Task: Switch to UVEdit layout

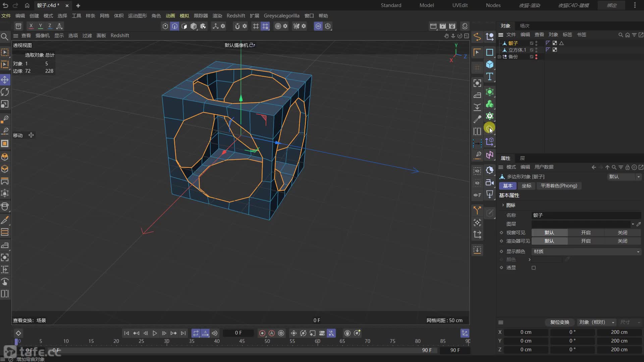Action: pos(460,5)
